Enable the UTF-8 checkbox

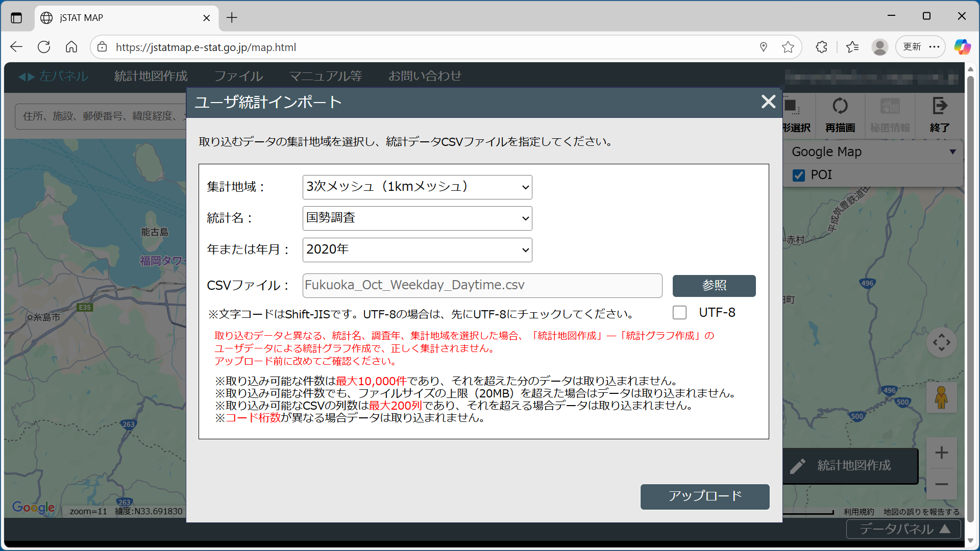(679, 312)
